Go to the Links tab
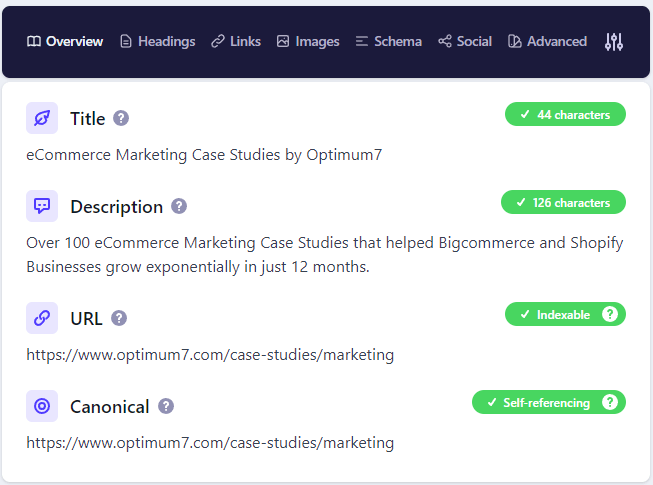 coord(236,42)
